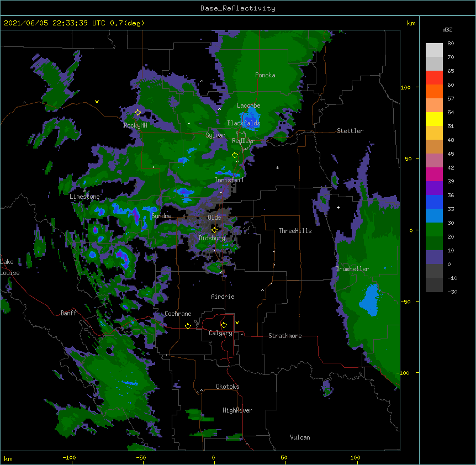Click the Olds town label
This screenshot has height=465, width=476.
(214, 218)
